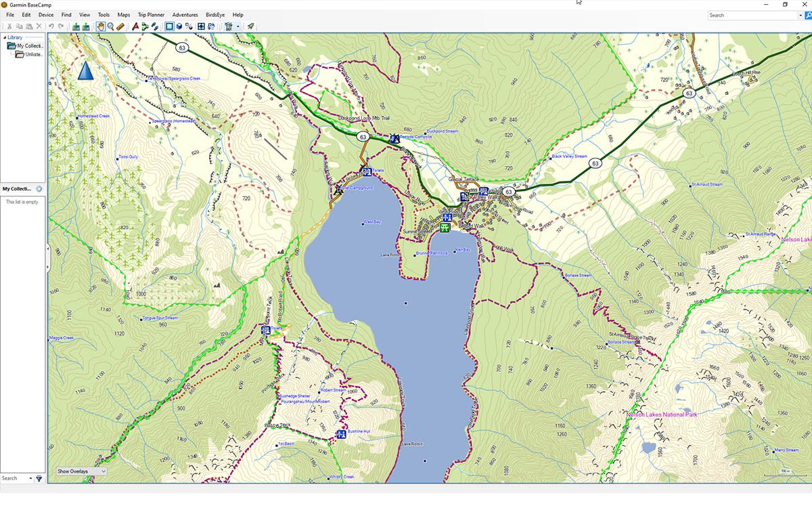This screenshot has width=812, height=508.
Task: Open the Device menu
Action: (46, 14)
